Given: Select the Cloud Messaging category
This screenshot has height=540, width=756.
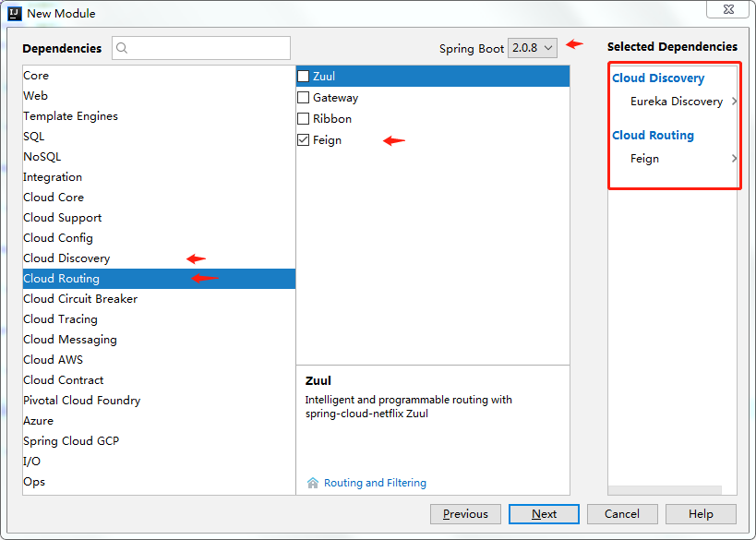Looking at the screenshot, I should pos(159,340).
